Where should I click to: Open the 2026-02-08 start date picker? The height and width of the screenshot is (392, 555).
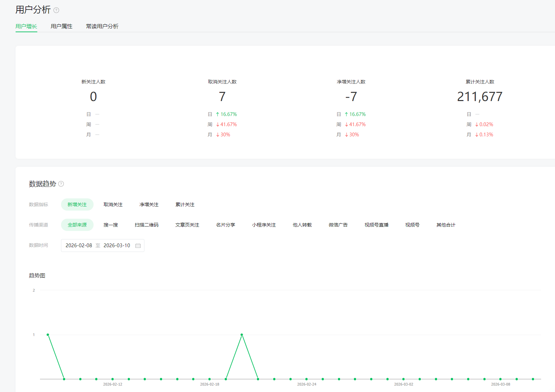[79, 246]
